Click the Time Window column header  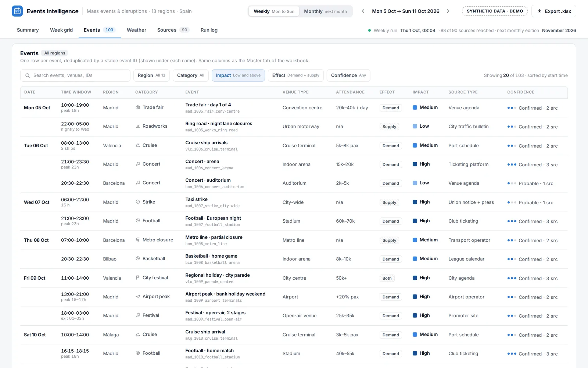[x=76, y=92]
